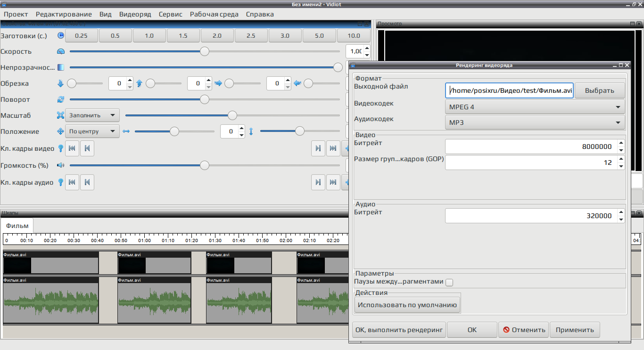This screenshot has height=350, width=644.
Task: Increase the video bitrate with up arrow
Action: [x=621, y=143]
